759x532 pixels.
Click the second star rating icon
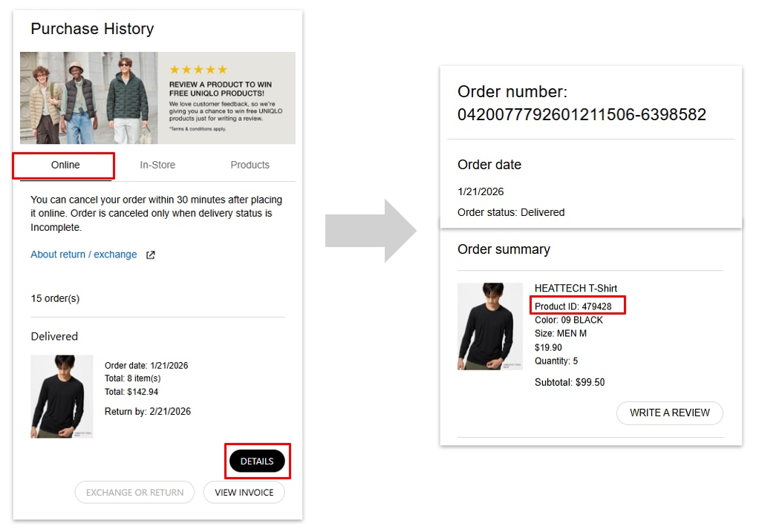coord(186,69)
